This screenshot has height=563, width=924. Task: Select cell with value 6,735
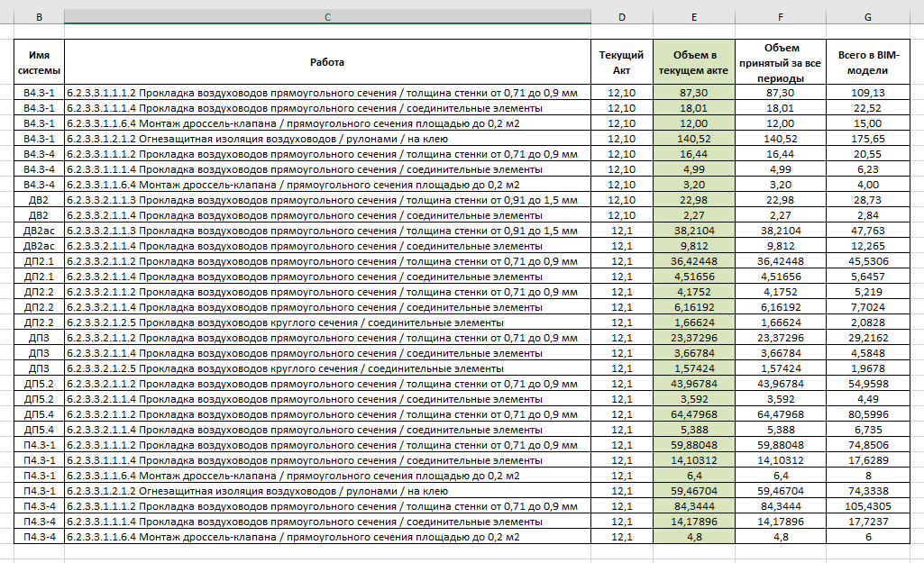pos(868,430)
